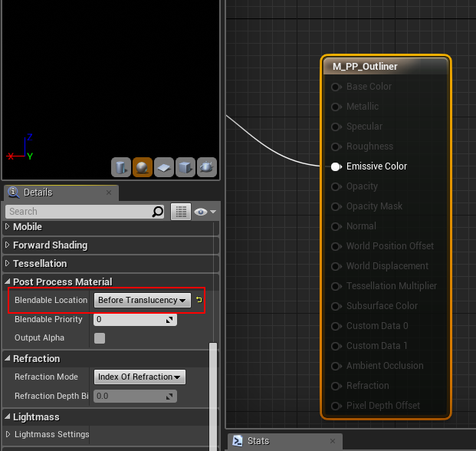
Task: Select the cylinder preview mesh icon
Action: tap(120, 166)
